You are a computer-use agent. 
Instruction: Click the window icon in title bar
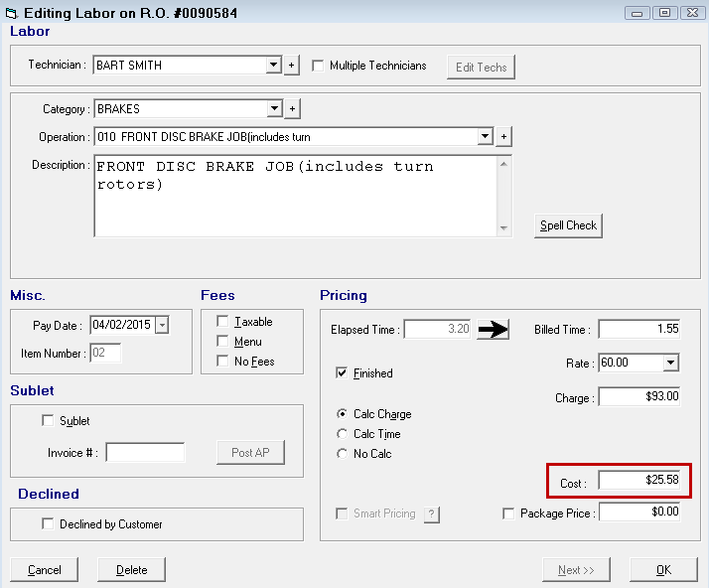click(x=11, y=13)
